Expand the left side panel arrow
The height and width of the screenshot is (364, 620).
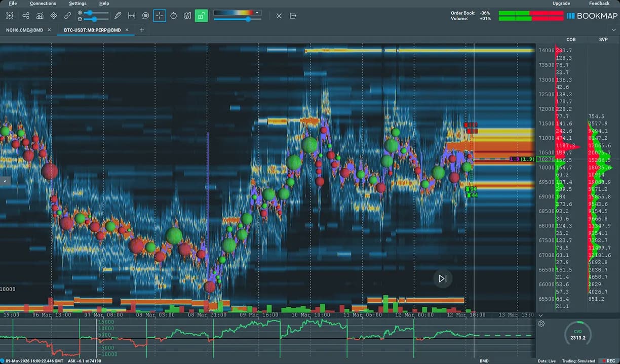coord(6,181)
